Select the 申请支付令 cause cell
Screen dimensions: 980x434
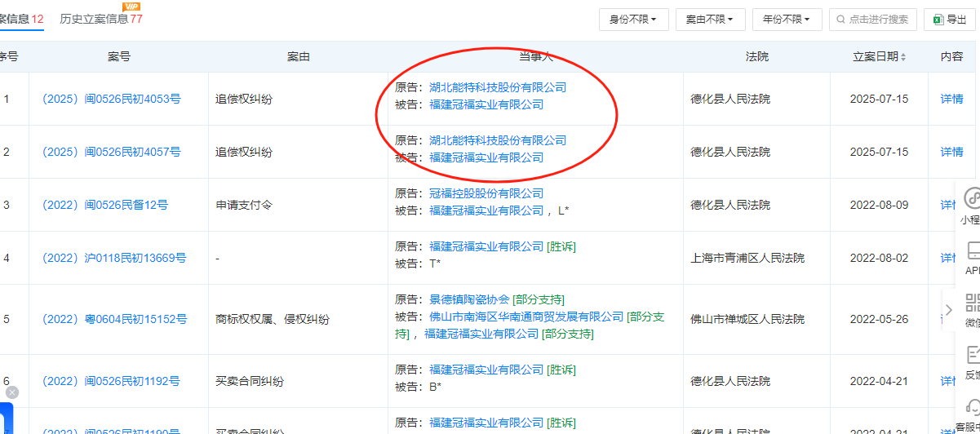pyautogui.click(x=244, y=206)
